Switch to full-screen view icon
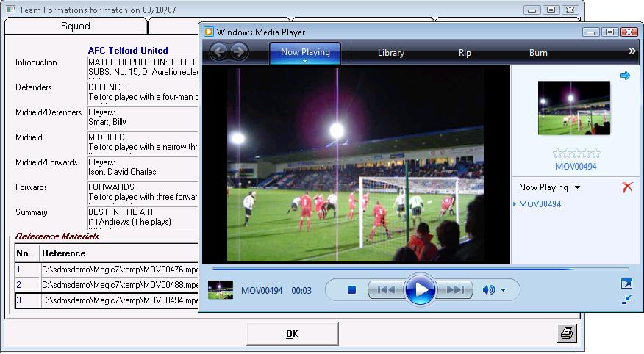The width and height of the screenshot is (644, 354). [627, 283]
